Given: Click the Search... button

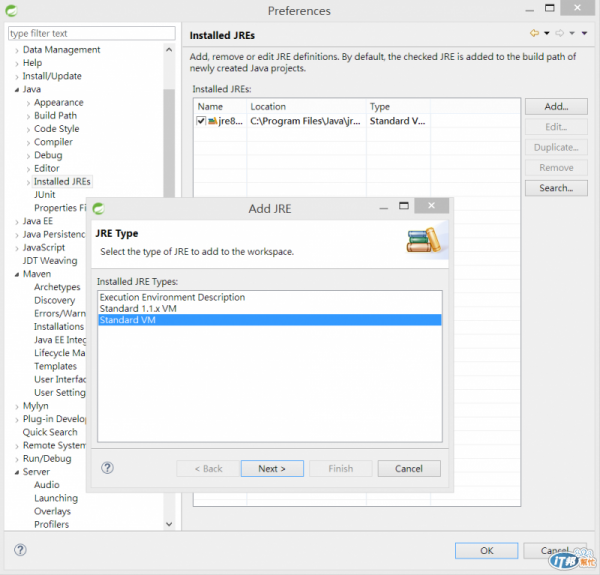Looking at the screenshot, I should (x=556, y=188).
